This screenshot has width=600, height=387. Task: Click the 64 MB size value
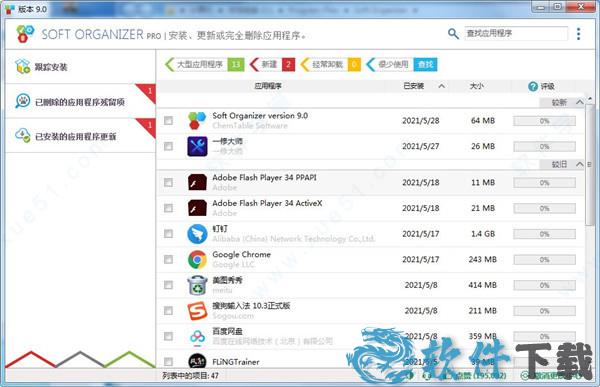[x=483, y=121]
